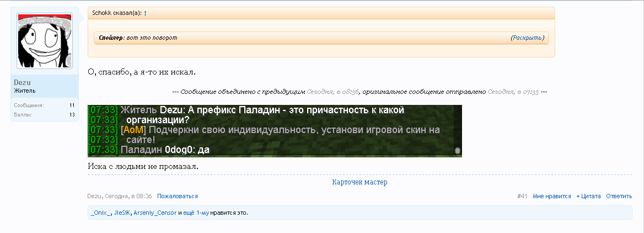The height and width of the screenshot is (233, 644).
Task: Open the Minecraft chat screenshot image
Action: 275,130
